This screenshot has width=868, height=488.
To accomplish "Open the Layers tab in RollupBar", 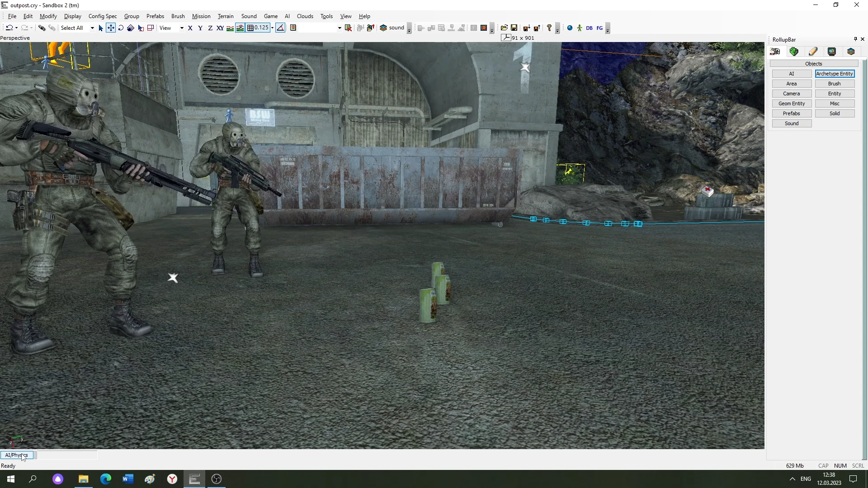I will 851,52.
